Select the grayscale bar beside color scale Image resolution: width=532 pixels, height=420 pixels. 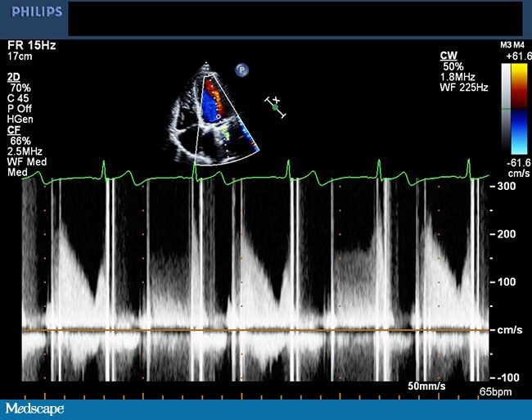coord(506,109)
